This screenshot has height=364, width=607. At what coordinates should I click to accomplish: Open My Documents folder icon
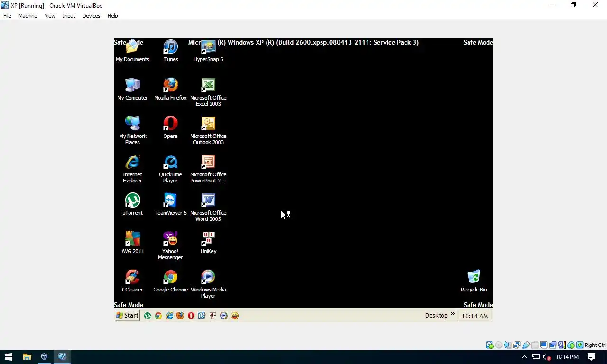(x=132, y=51)
